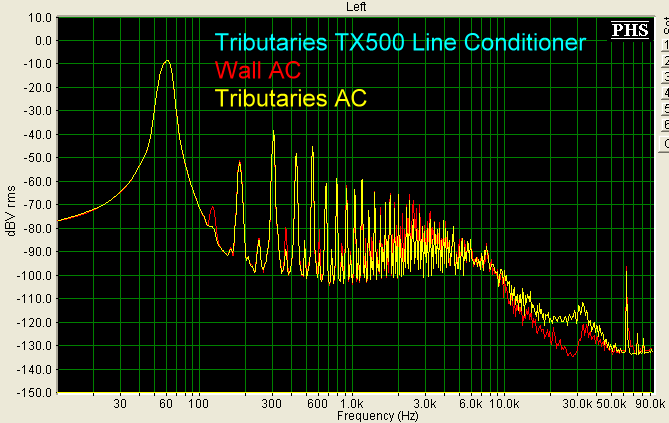Click the '0.0' y-axis value

[x=43, y=41]
